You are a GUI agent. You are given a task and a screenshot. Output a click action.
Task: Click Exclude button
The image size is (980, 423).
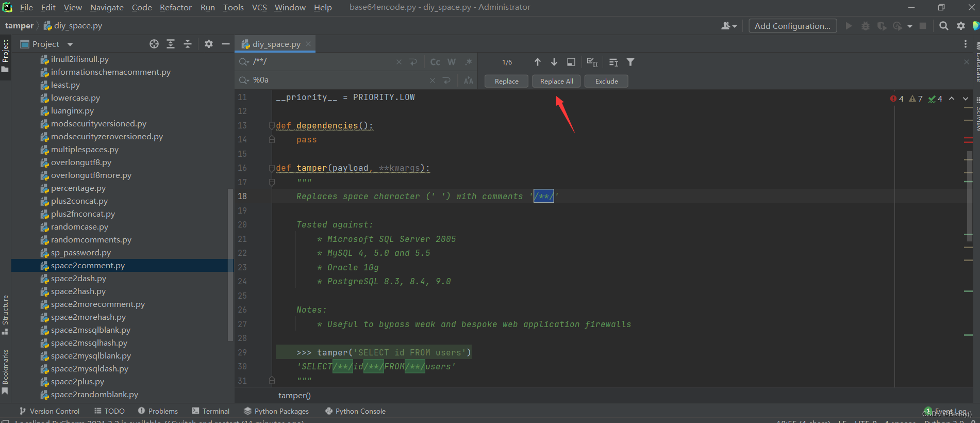point(606,81)
